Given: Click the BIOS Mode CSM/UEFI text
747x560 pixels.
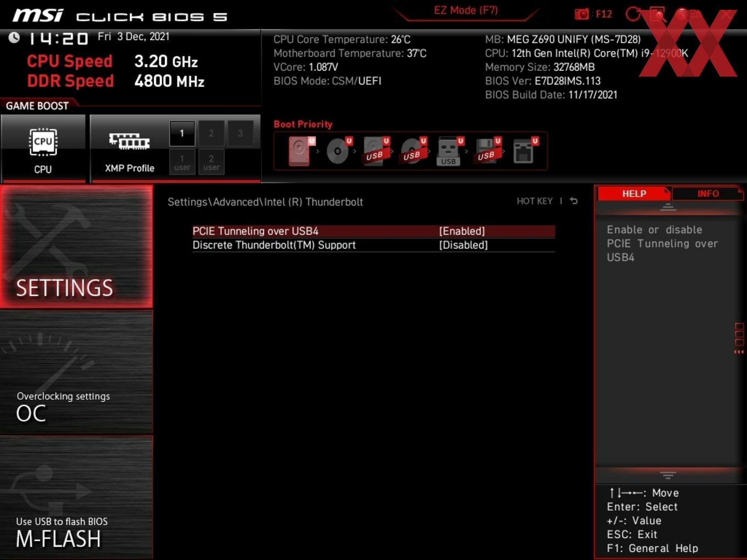Looking at the screenshot, I should (327, 81).
